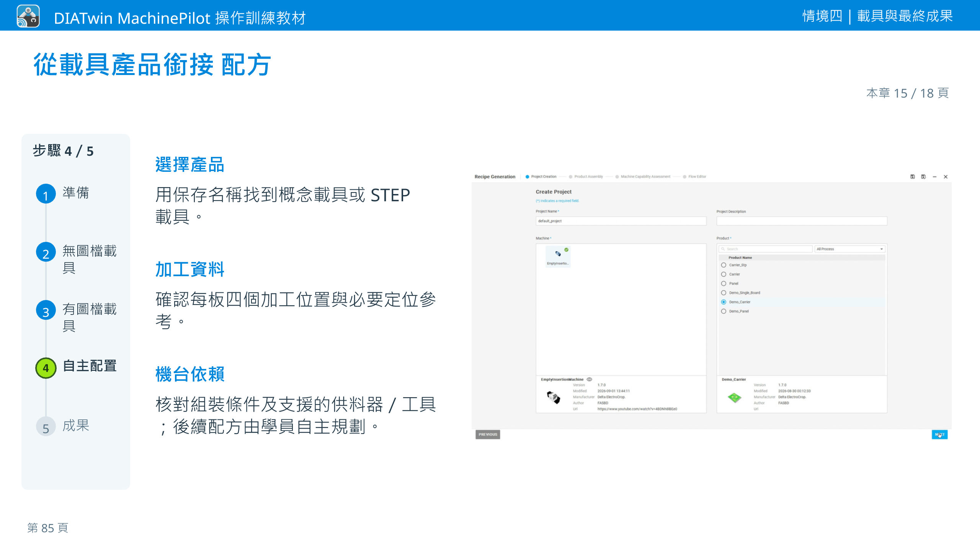This screenshot has width=980, height=551.
Task: Click the 本章 15 / 18 頁 chapter page indicator
Action: pyautogui.click(x=908, y=93)
